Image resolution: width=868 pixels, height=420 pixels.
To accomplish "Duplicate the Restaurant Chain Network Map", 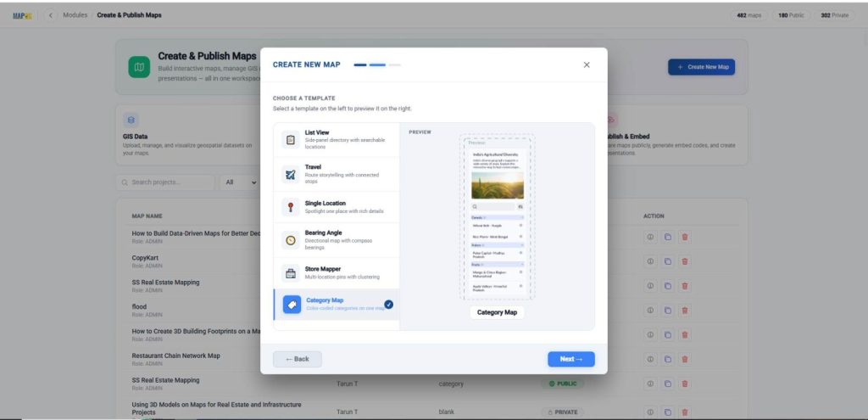I will [668, 359].
